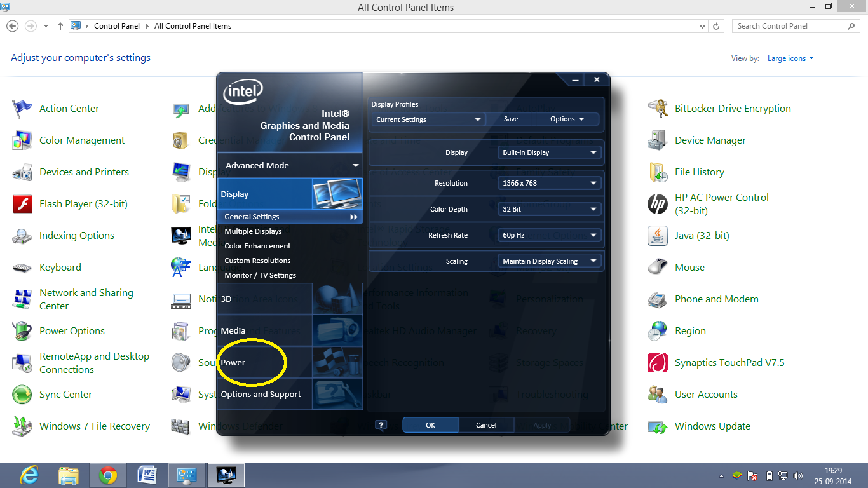
Task: Open Sync Center in Control Panel
Action: pyautogui.click(x=52, y=395)
